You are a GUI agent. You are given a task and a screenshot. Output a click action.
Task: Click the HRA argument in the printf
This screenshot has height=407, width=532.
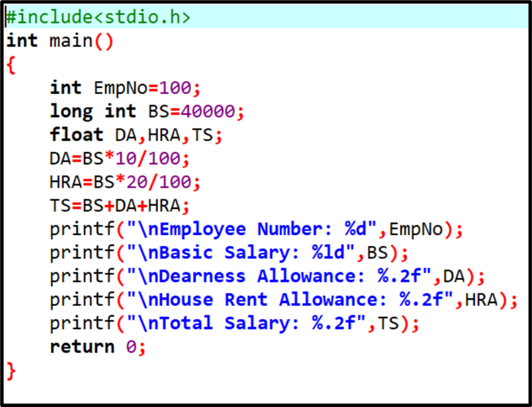[x=481, y=300]
